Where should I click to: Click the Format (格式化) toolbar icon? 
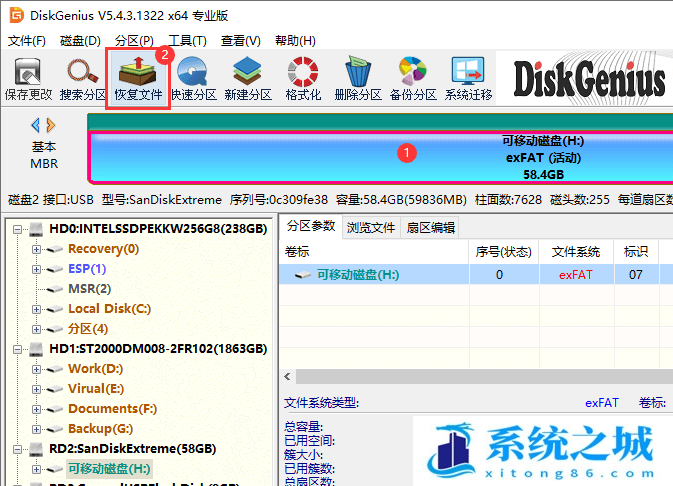pyautogui.click(x=303, y=71)
